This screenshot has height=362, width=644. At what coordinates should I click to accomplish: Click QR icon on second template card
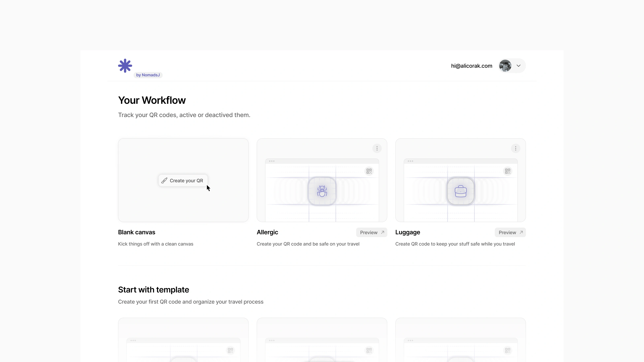369,351
